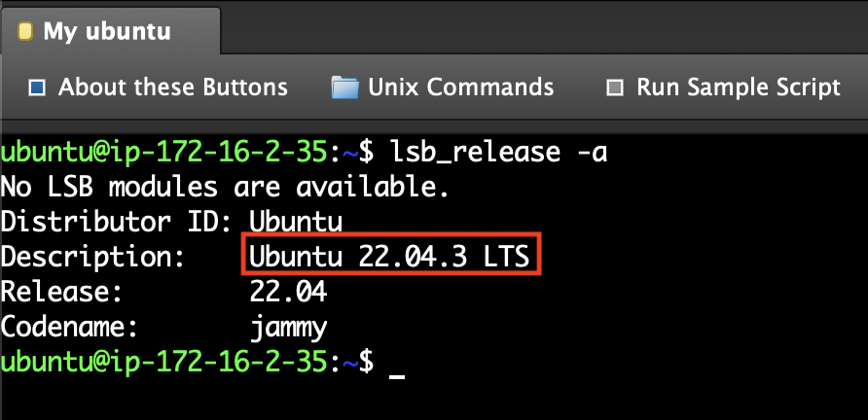
Task: Open the Unix Commands folder menu
Action: coord(443,87)
